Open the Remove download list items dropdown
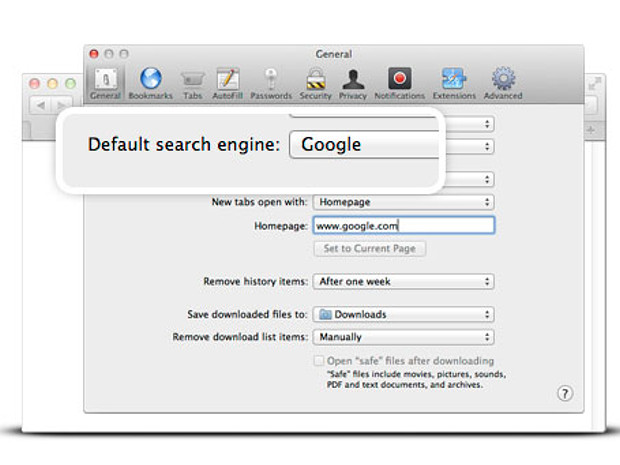620x465 pixels. [403, 337]
